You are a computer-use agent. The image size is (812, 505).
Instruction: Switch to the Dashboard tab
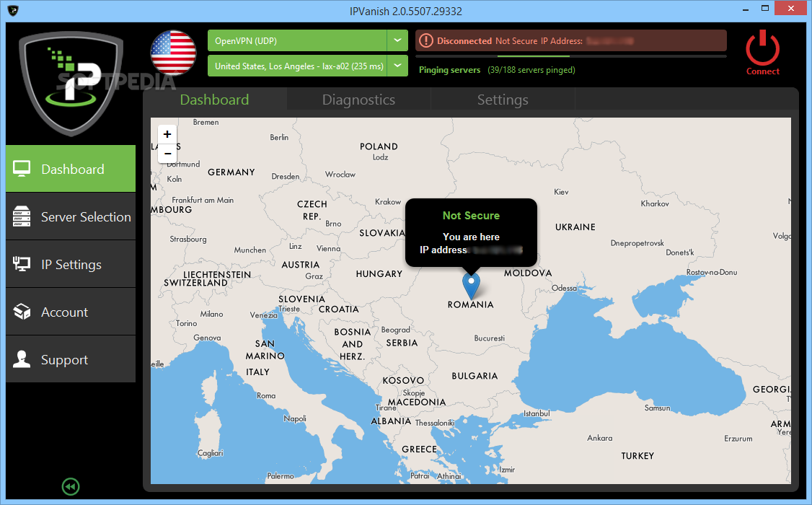click(214, 100)
